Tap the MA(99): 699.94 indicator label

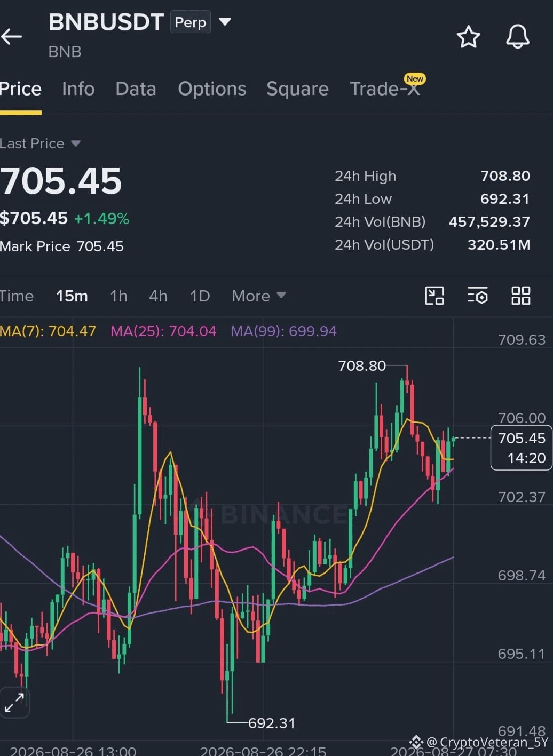(284, 331)
